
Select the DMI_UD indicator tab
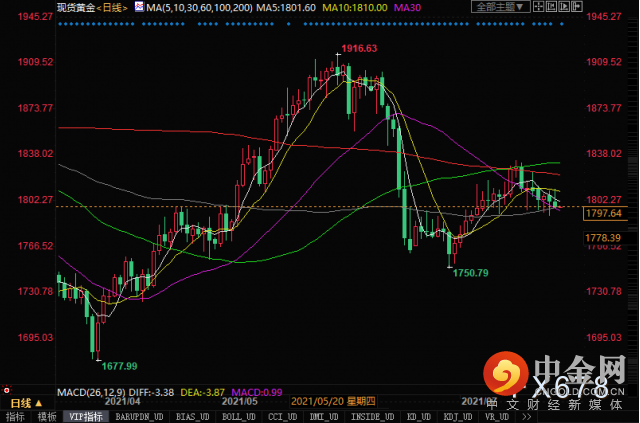[x=324, y=417]
